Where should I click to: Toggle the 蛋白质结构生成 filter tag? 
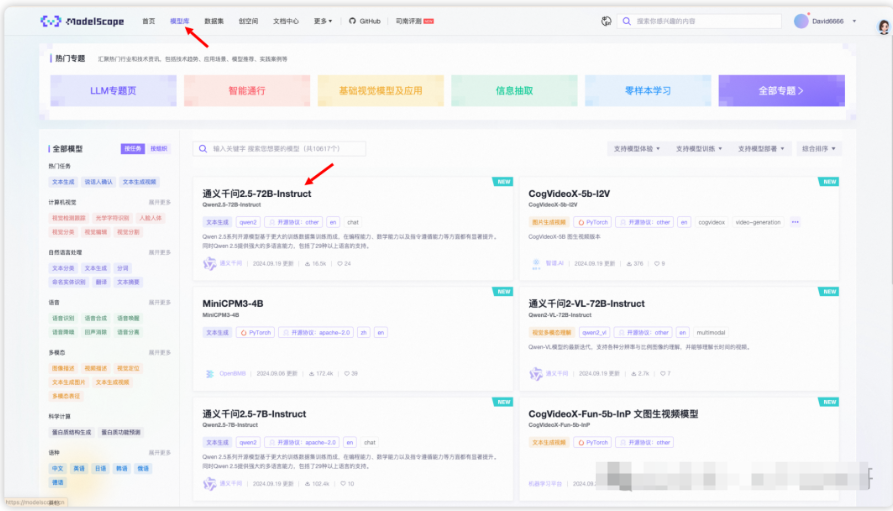point(71,432)
